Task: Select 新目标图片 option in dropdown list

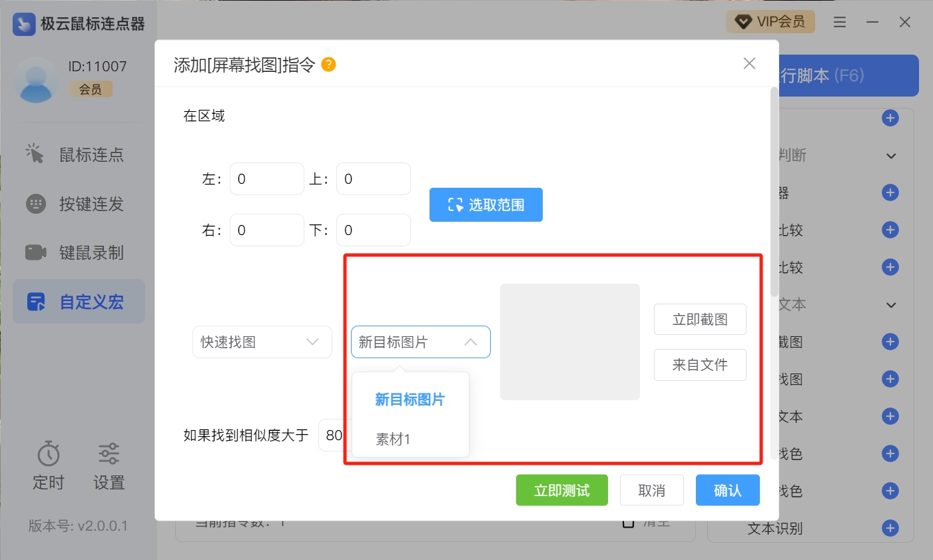Action: (410, 400)
